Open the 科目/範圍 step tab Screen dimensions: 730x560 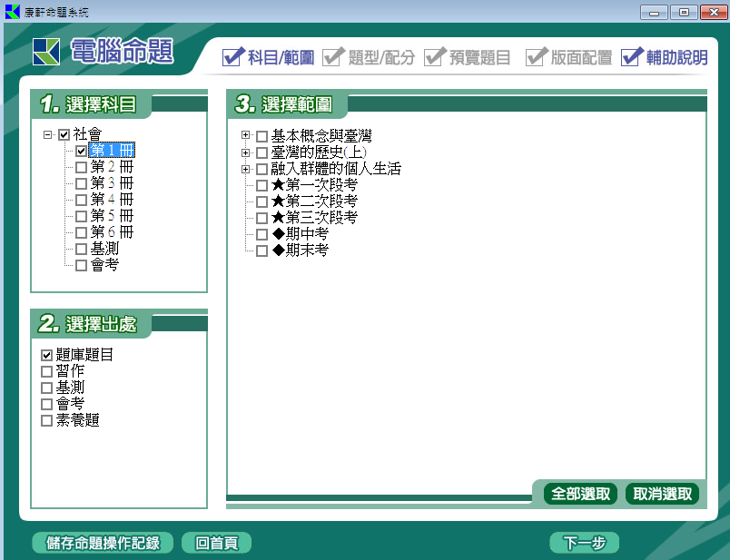(268, 57)
